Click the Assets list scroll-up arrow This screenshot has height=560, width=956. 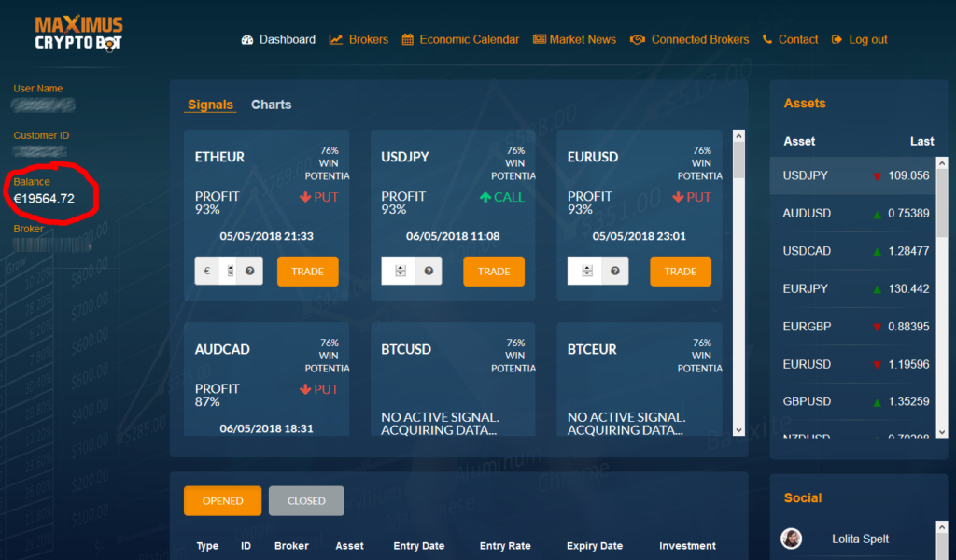click(x=942, y=163)
